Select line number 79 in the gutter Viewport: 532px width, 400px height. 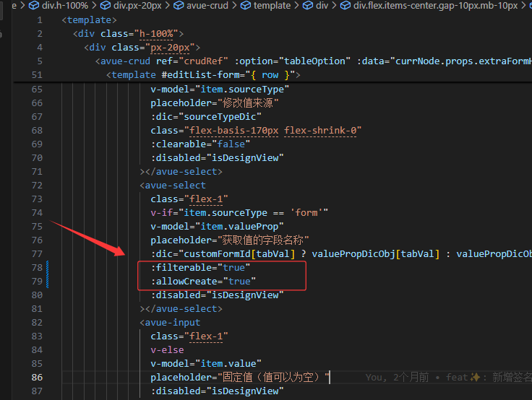coord(36,281)
